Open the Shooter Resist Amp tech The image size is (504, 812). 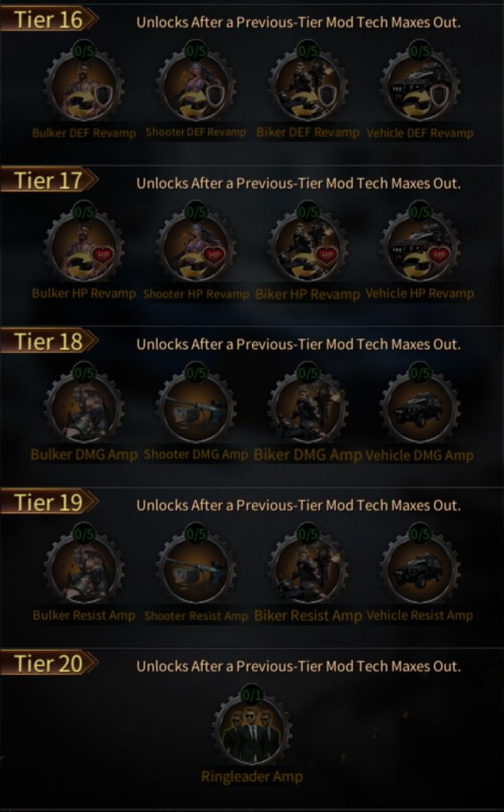(196, 567)
